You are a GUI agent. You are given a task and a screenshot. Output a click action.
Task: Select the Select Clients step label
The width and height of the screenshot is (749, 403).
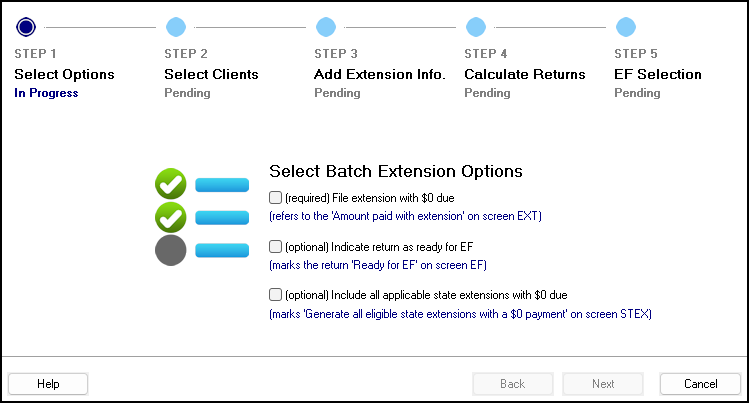point(211,74)
